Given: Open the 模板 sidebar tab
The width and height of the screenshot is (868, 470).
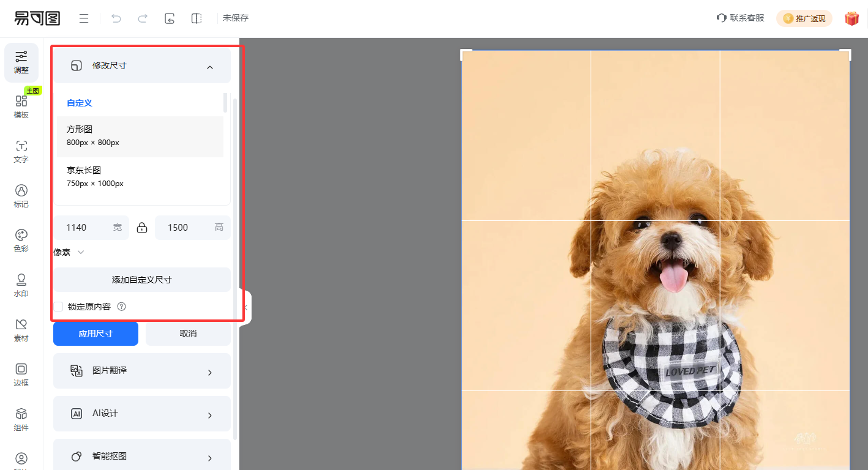Looking at the screenshot, I should click(x=21, y=107).
